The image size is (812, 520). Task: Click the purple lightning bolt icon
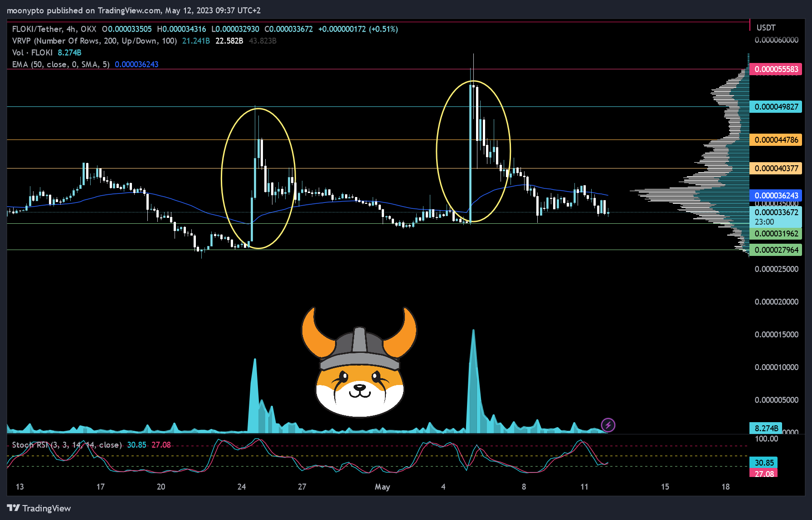[x=608, y=425]
